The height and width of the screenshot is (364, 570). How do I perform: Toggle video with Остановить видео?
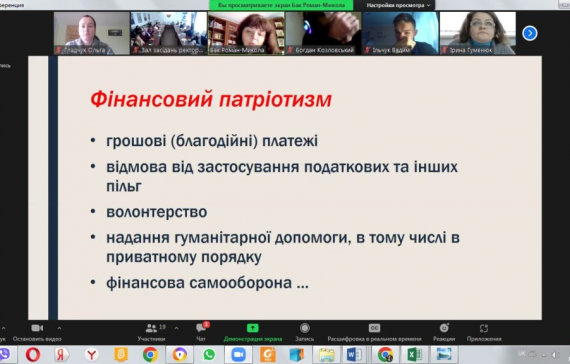click(x=37, y=333)
